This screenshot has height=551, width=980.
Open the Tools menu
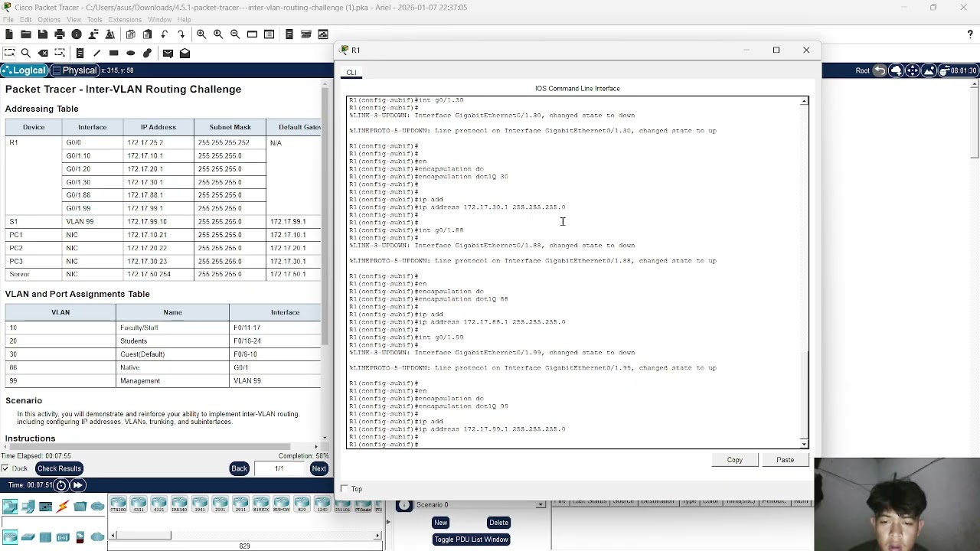click(x=94, y=19)
